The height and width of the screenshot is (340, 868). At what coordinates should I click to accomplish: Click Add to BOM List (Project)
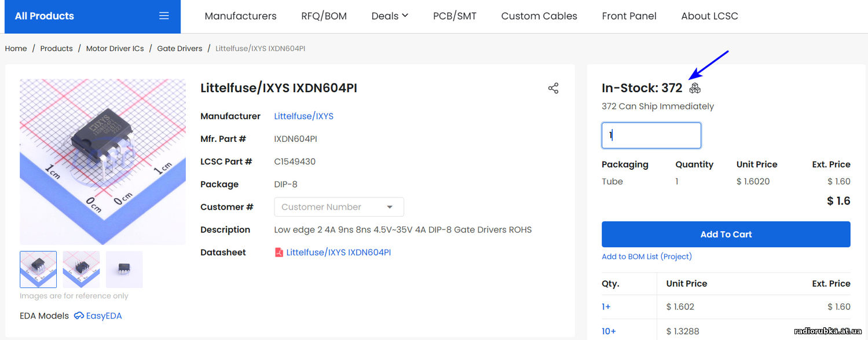pos(647,257)
